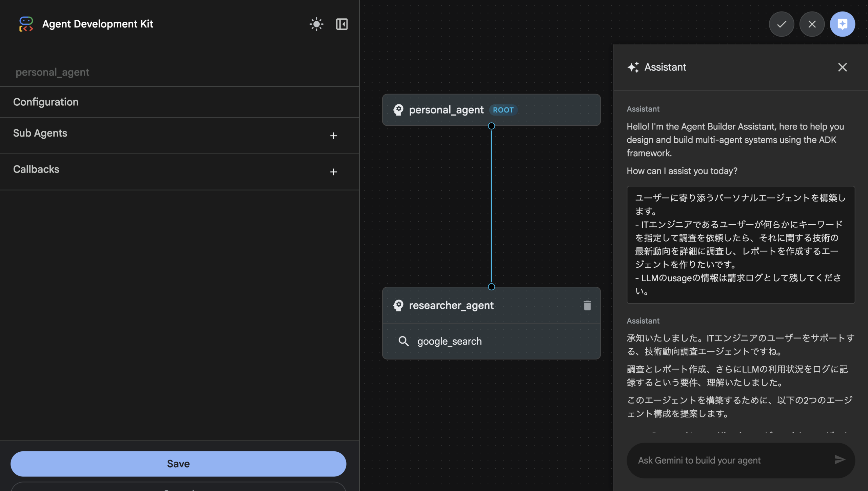Open the blue Assistant button at top right

(x=843, y=24)
